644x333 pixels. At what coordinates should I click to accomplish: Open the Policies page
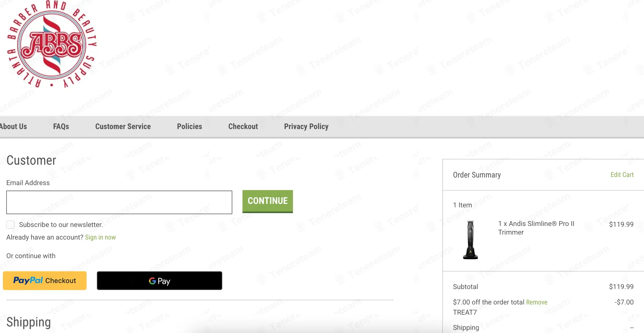click(x=189, y=126)
